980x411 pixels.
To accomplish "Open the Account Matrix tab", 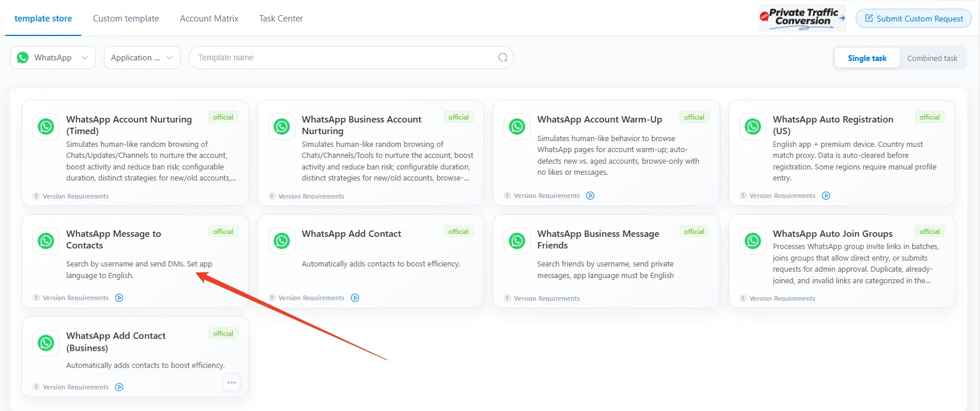I will click(209, 19).
